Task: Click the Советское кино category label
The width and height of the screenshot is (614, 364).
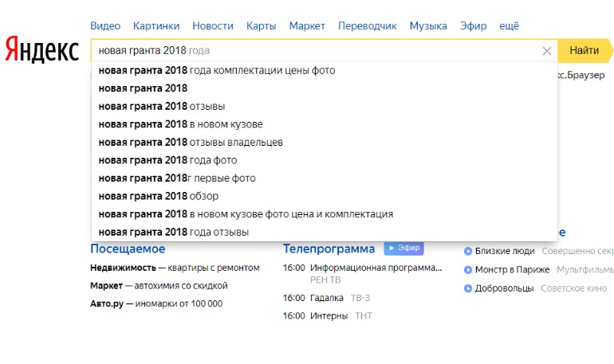Action: point(573,288)
